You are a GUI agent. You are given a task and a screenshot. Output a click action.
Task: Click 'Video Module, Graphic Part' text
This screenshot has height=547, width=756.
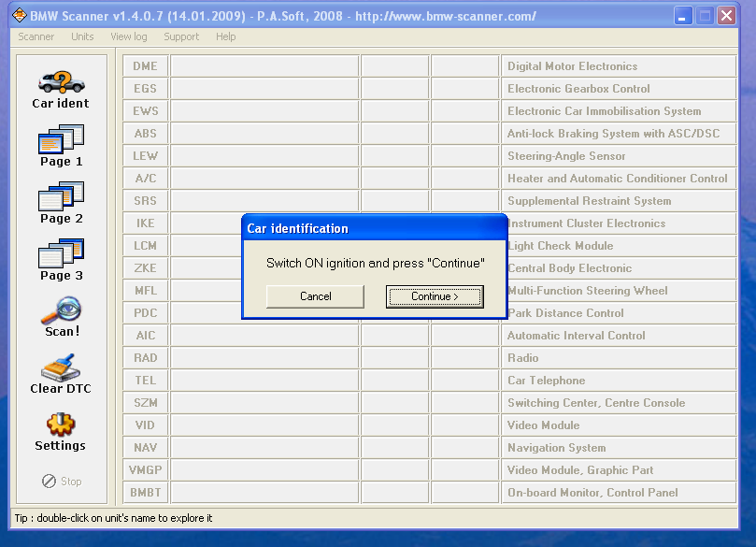pyautogui.click(x=580, y=469)
